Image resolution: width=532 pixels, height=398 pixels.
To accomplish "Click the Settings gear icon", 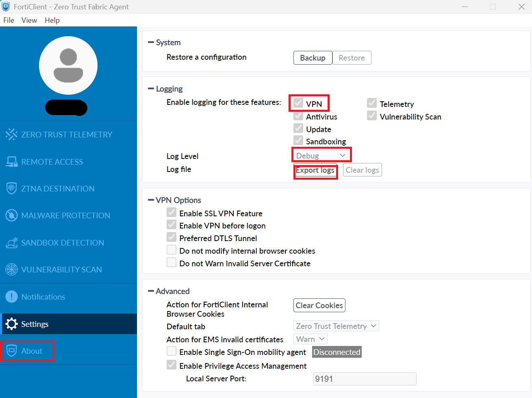I will point(11,324).
